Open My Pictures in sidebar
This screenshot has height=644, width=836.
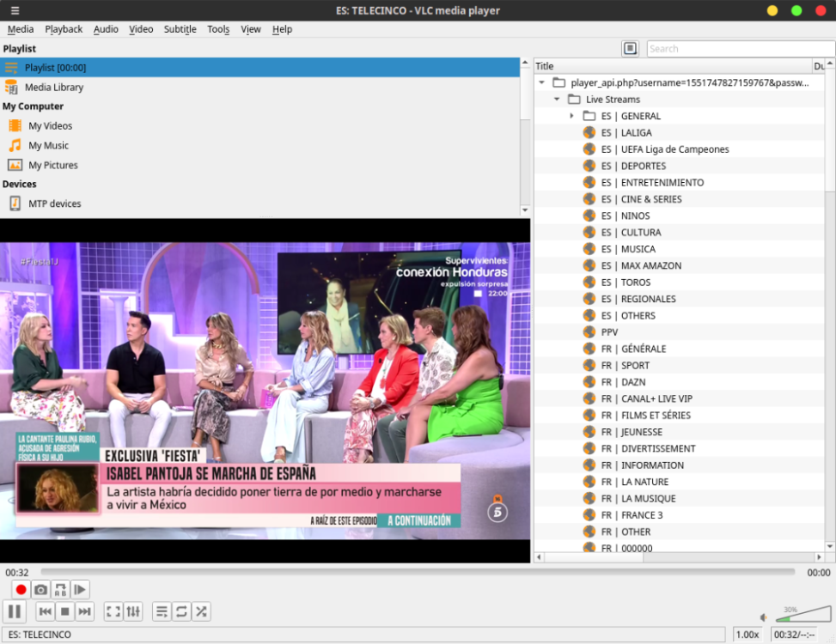259,165
